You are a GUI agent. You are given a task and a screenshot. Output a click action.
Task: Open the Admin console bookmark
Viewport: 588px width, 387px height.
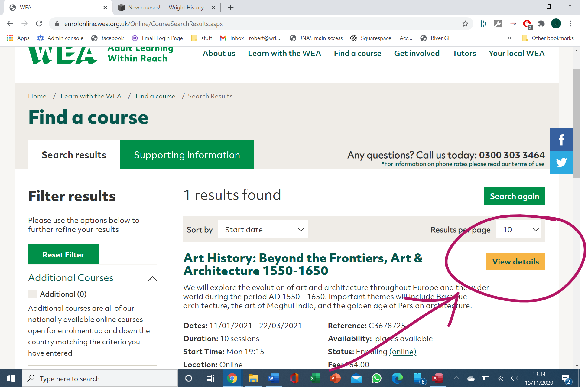[60, 38]
